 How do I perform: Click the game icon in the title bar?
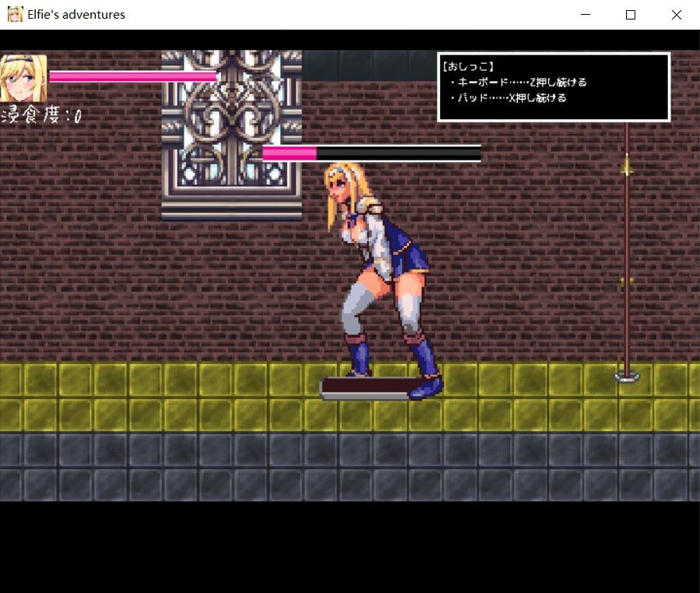[14, 14]
